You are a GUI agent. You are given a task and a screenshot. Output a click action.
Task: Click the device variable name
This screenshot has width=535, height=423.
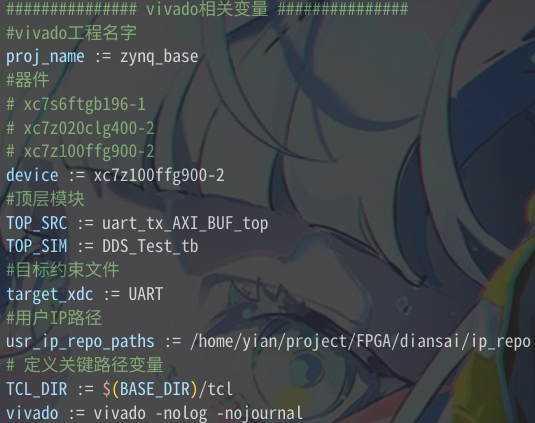(32, 175)
